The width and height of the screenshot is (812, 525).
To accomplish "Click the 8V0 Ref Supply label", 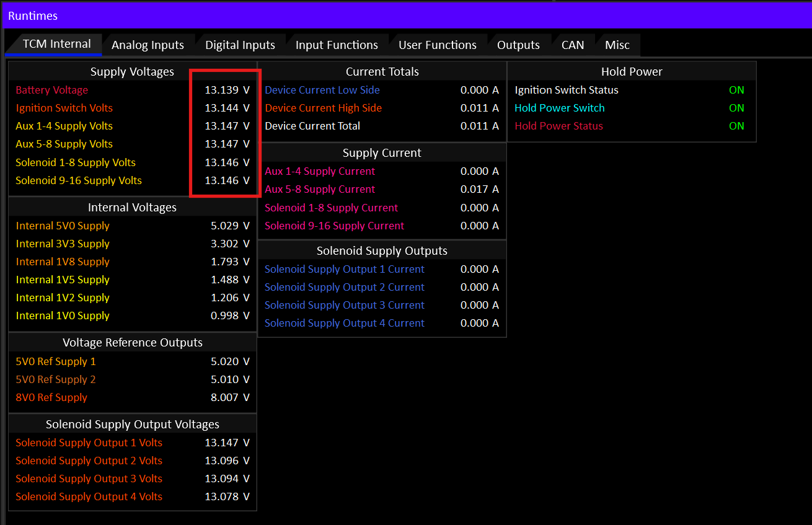I will tap(51, 397).
